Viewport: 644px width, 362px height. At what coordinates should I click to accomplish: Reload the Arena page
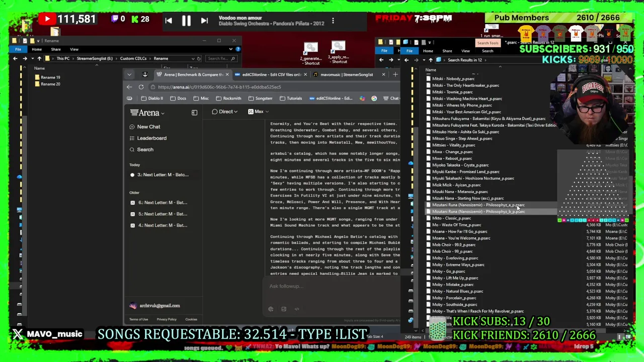pyautogui.click(x=141, y=87)
